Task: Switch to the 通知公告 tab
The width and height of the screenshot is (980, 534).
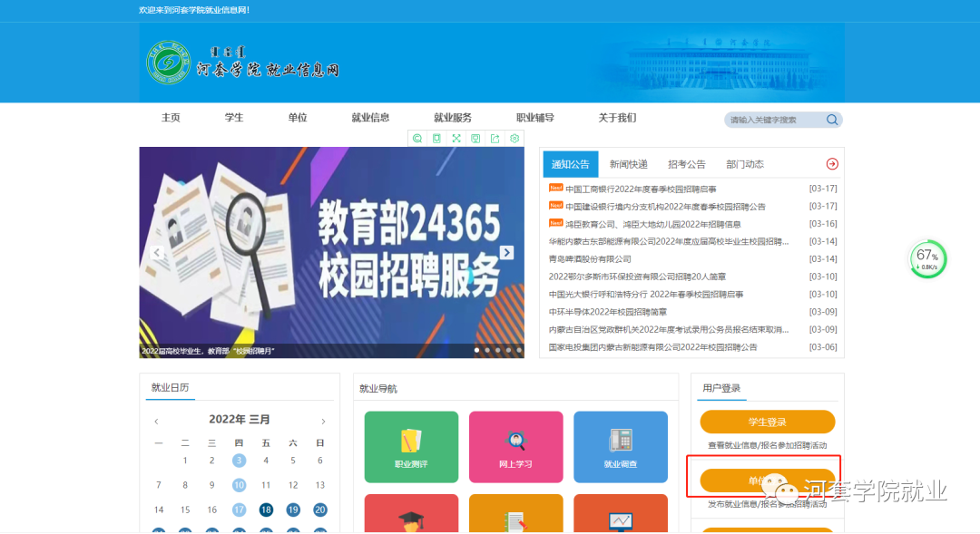Action: pyautogui.click(x=571, y=164)
